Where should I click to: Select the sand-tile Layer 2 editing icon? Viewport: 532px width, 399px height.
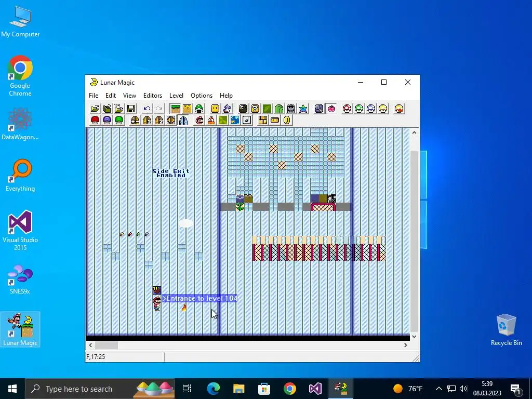click(x=187, y=109)
